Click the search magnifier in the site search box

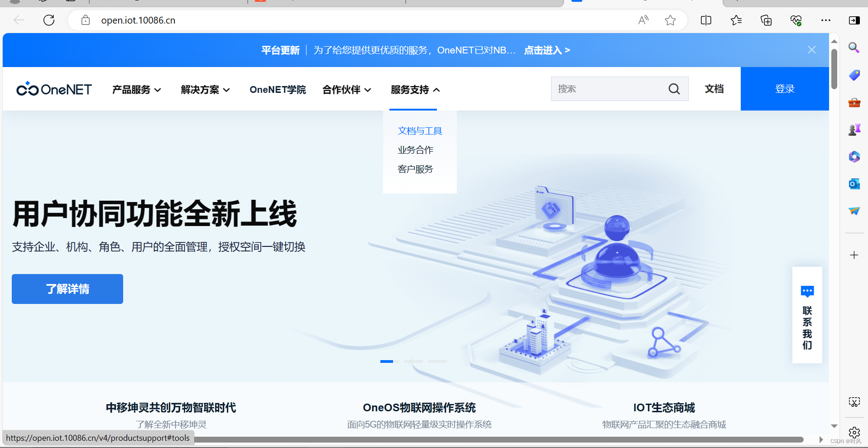click(x=674, y=89)
